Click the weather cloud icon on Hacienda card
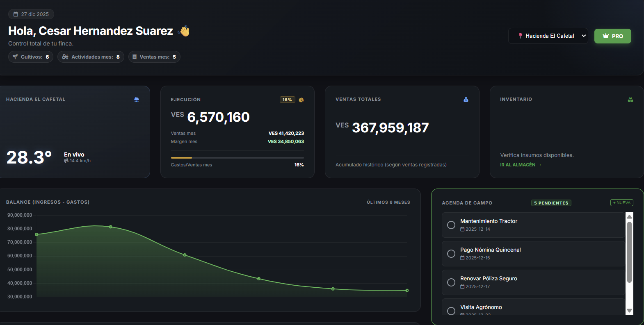 coord(137,100)
